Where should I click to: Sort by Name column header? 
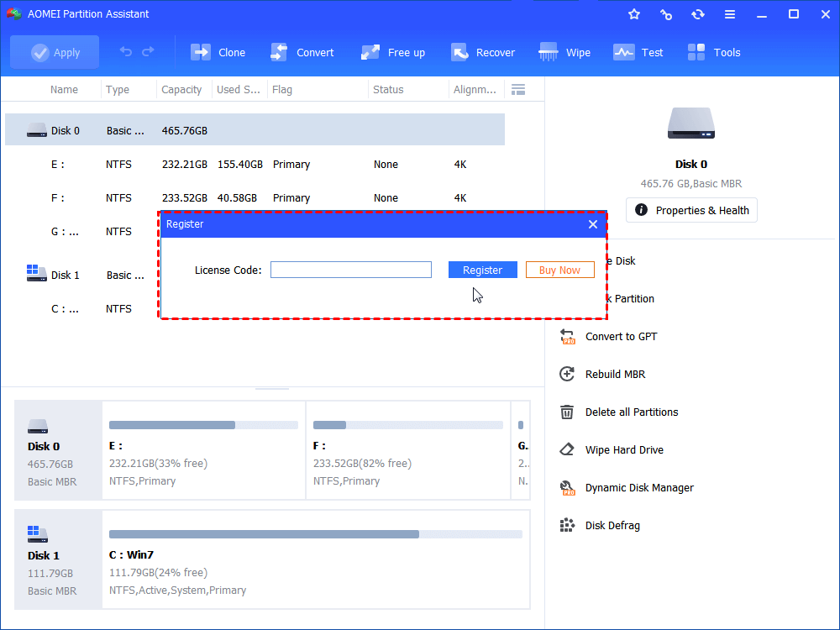point(65,90)
